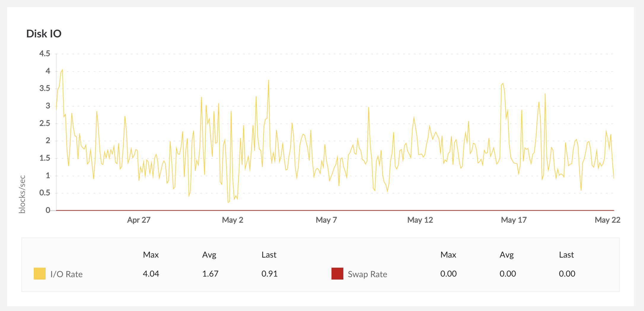Image resolution: width=644 pixels, height=311 pixels.
Task: Click the Disk IO chart title
Action: [44, 34]
